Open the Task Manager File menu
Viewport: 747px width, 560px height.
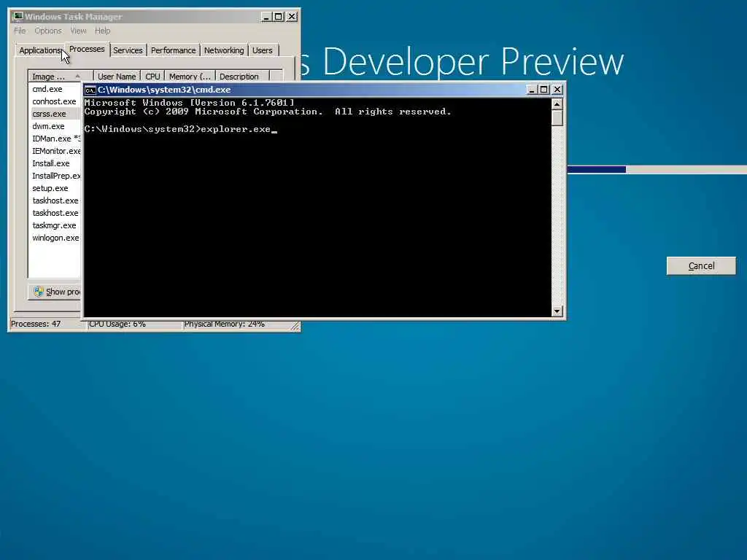[20, 31]
